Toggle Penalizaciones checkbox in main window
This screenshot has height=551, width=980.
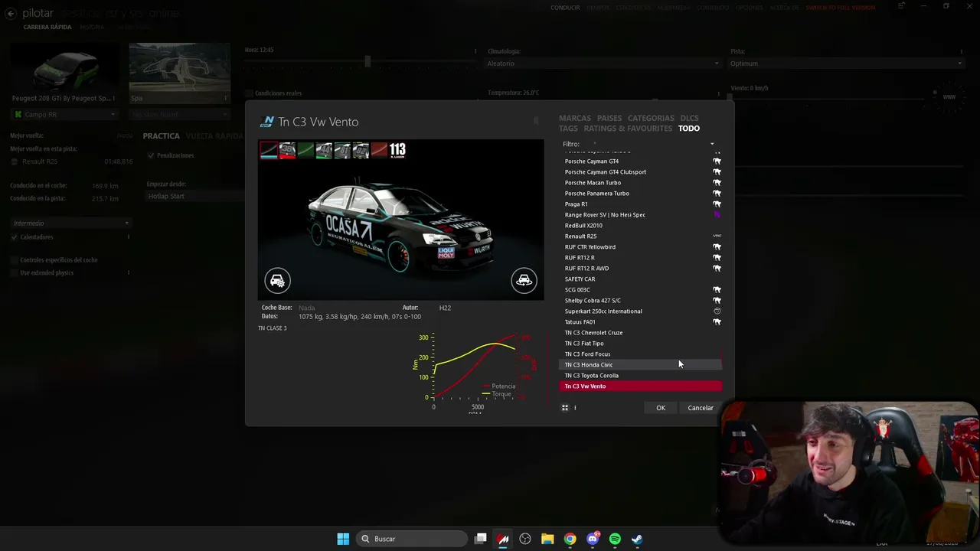click(151, 155)
